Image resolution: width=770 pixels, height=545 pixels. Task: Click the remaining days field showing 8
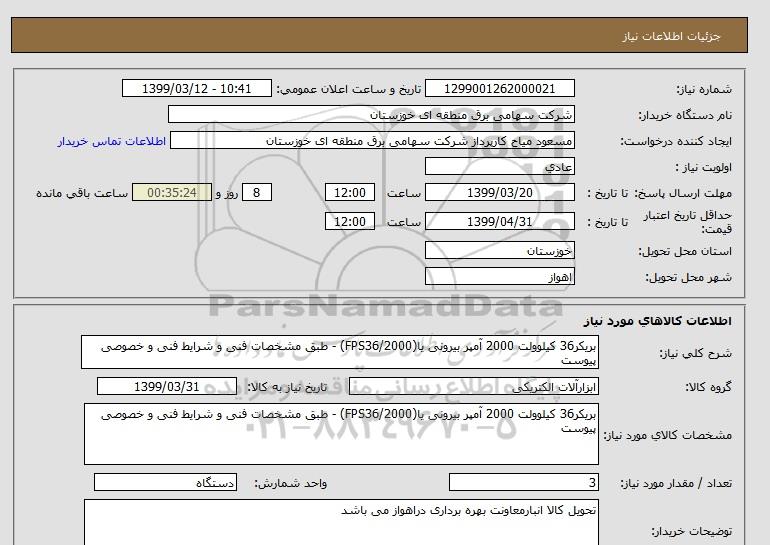pos(258,193)
